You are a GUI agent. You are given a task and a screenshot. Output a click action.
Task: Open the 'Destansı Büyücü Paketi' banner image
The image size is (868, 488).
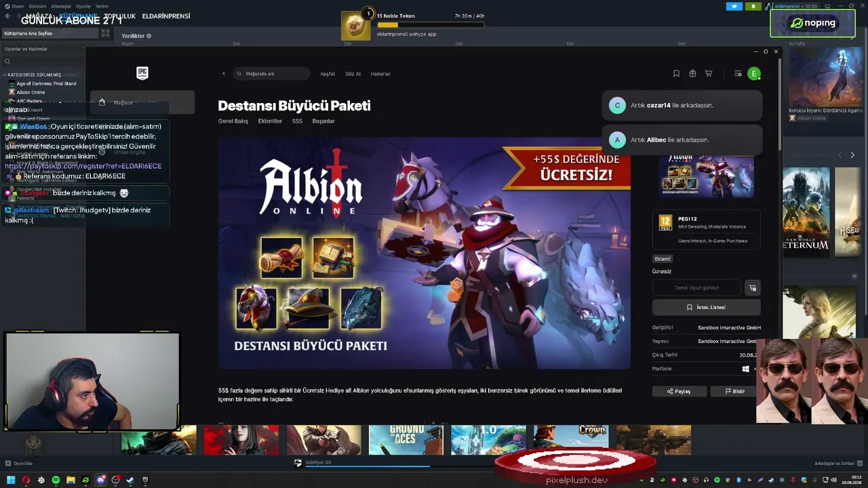pos(425,253)
